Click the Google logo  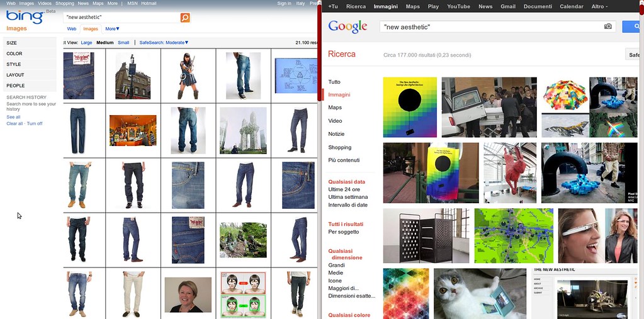pyautogui.click(x=347, y=26)
